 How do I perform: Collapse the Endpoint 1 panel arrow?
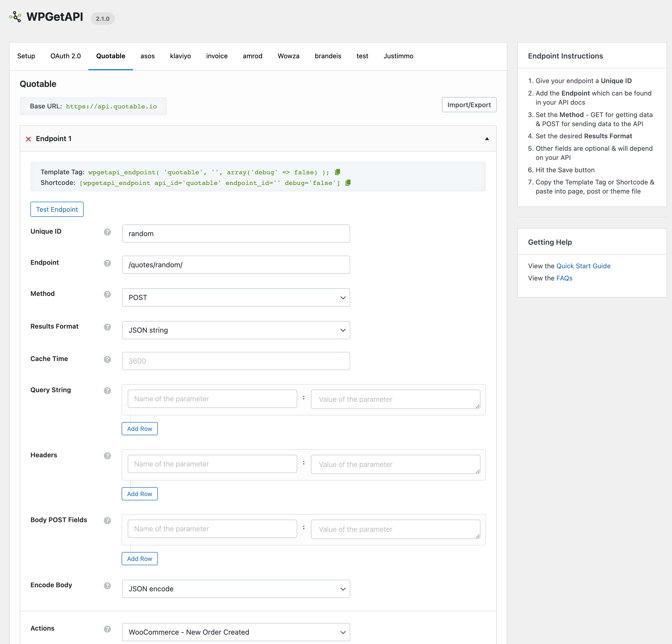[487, 139]
